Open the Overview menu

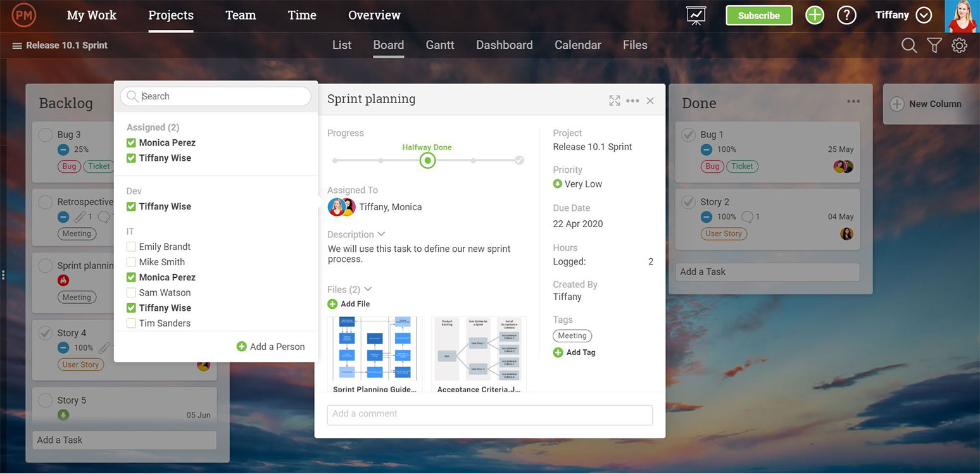click(x=374, y=15)
